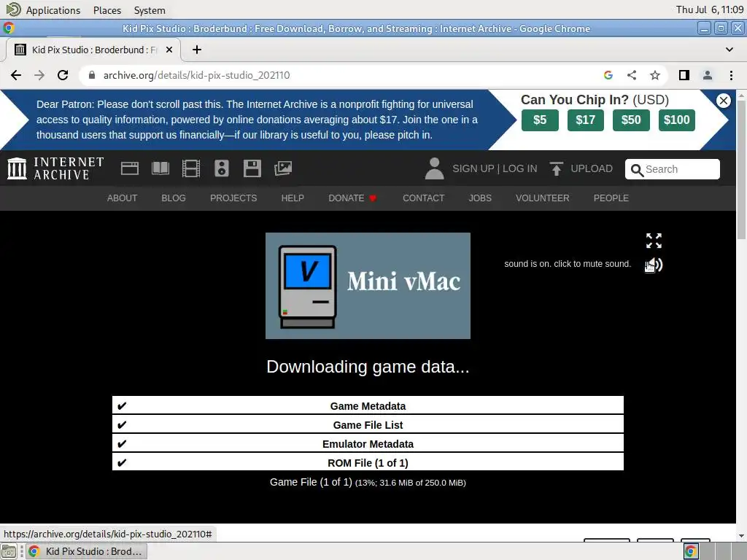
Task: Open the System menu
Action: point(150,10)
